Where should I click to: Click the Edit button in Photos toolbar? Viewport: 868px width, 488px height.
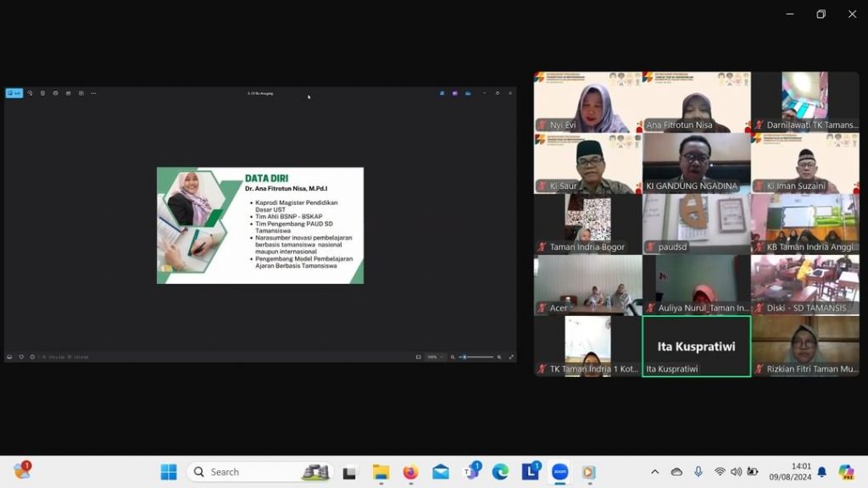coord(14,93)
